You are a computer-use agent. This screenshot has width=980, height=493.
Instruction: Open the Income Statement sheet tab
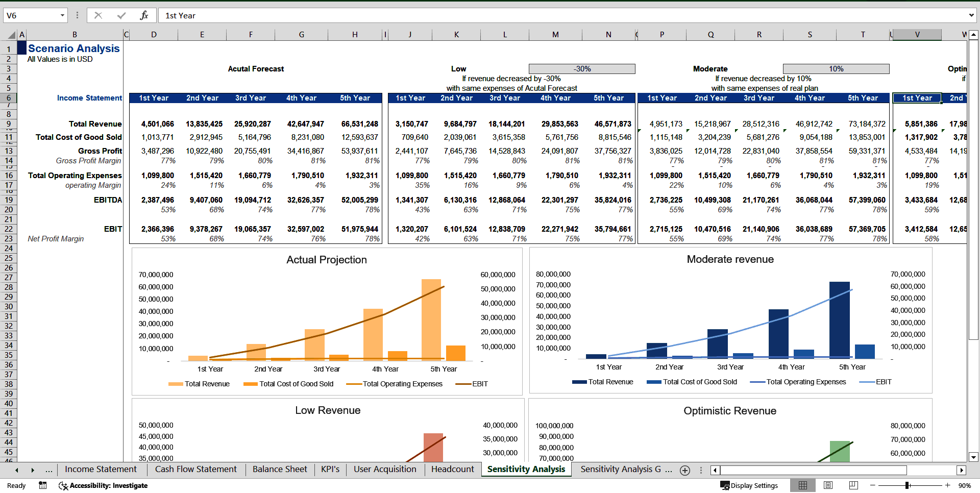pyautogui.click(x=101, y=470)
